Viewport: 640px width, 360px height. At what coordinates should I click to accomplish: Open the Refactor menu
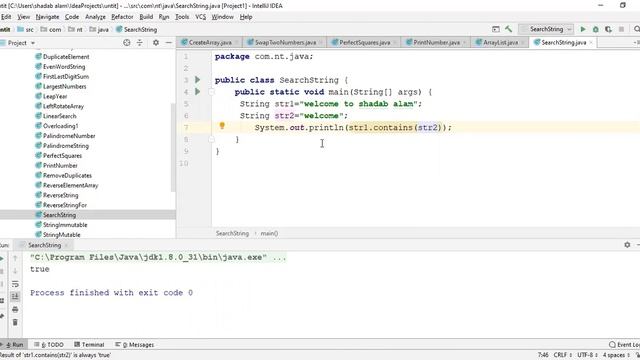click(x=122, y=17)
